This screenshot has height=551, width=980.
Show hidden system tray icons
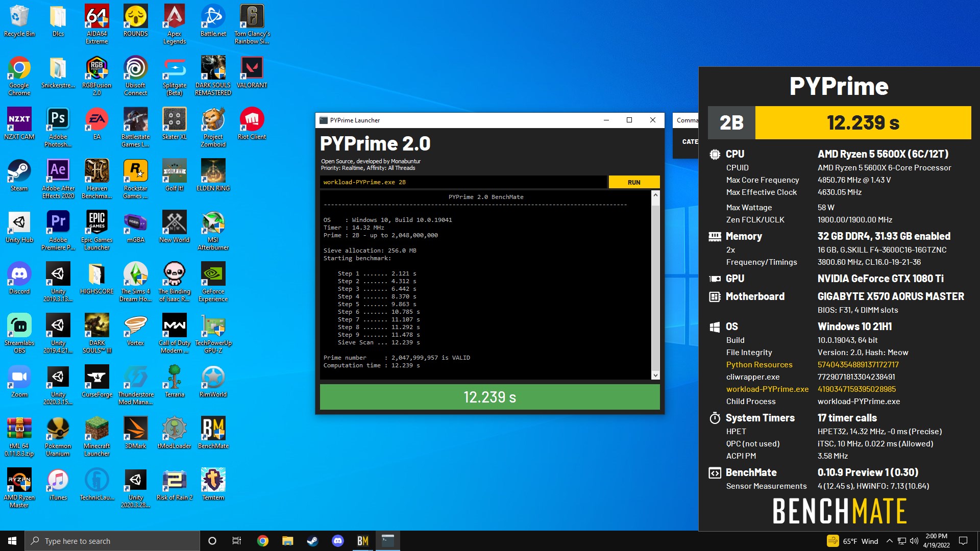(889, 541)
